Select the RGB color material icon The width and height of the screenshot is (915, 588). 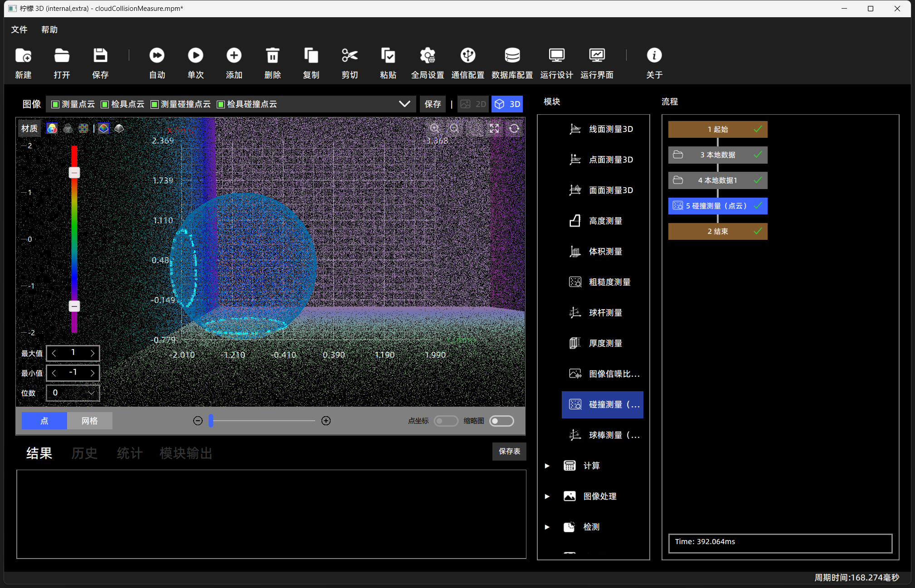point(52,129)
